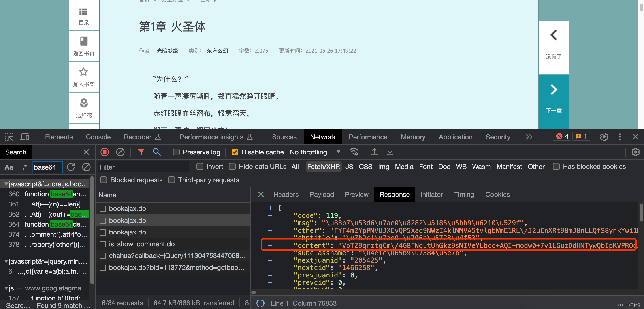The width and height of the screenshot is (644, 309).
Task: Click the 送鲜花 flower icon
Action: pyautogui.click(x=84, y=103)
